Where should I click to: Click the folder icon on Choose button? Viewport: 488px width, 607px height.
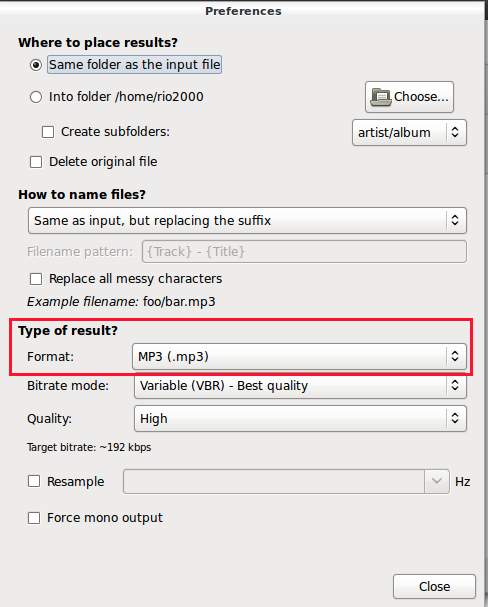tap(380, 97)
